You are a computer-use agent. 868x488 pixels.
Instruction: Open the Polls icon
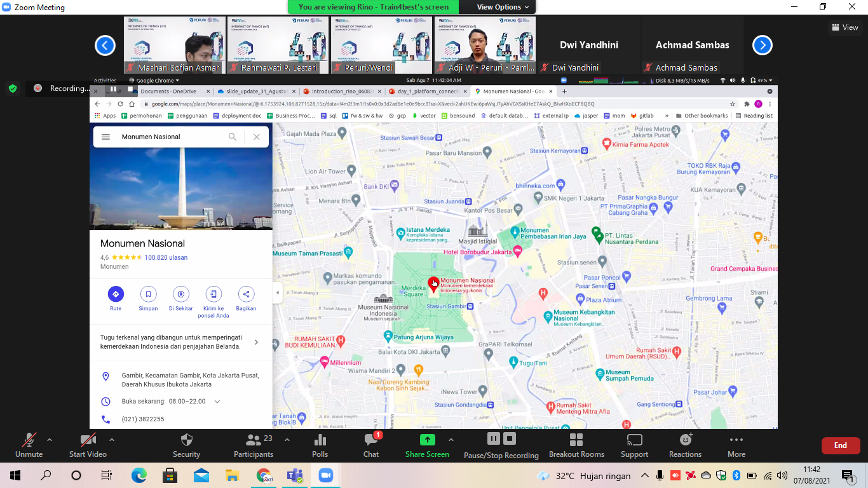click(320, 440)
